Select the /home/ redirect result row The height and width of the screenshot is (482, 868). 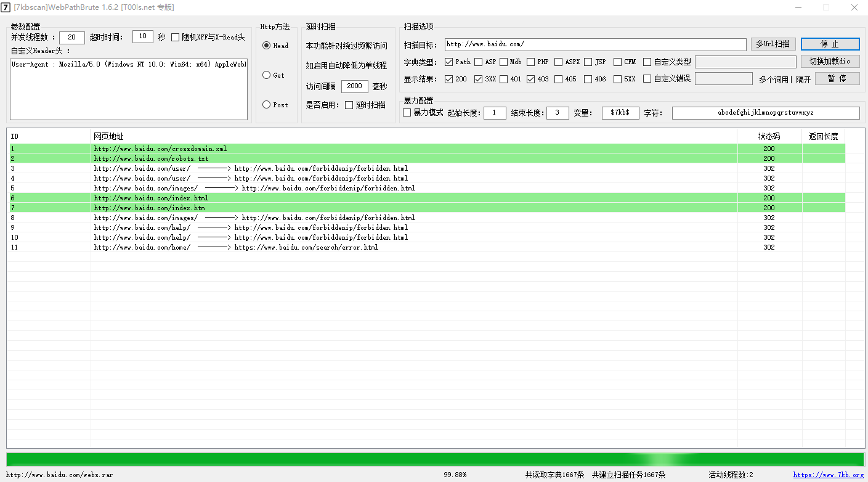[x=426, y=247]
